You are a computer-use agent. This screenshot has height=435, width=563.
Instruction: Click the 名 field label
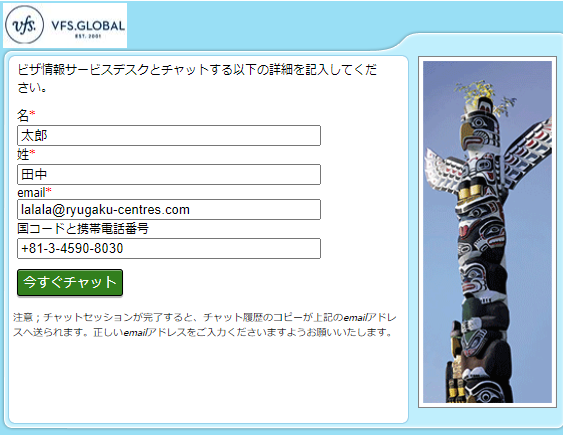click(23, 116)
